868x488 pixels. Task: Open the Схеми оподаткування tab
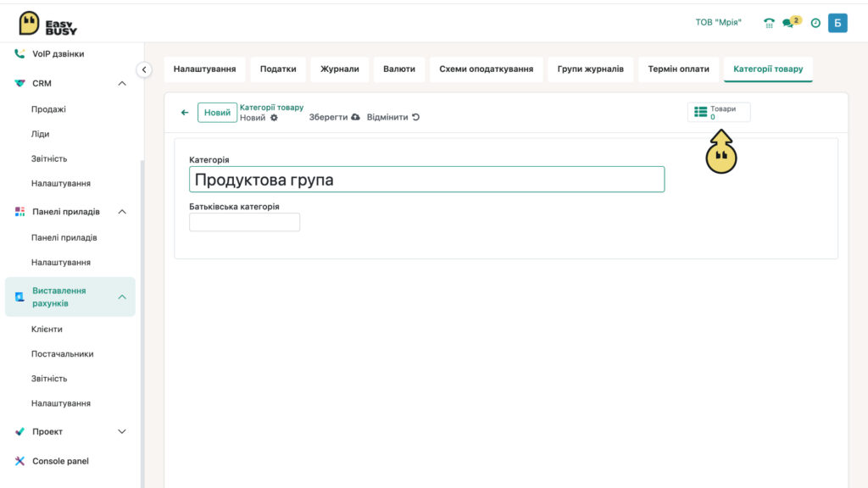(487, 69)
